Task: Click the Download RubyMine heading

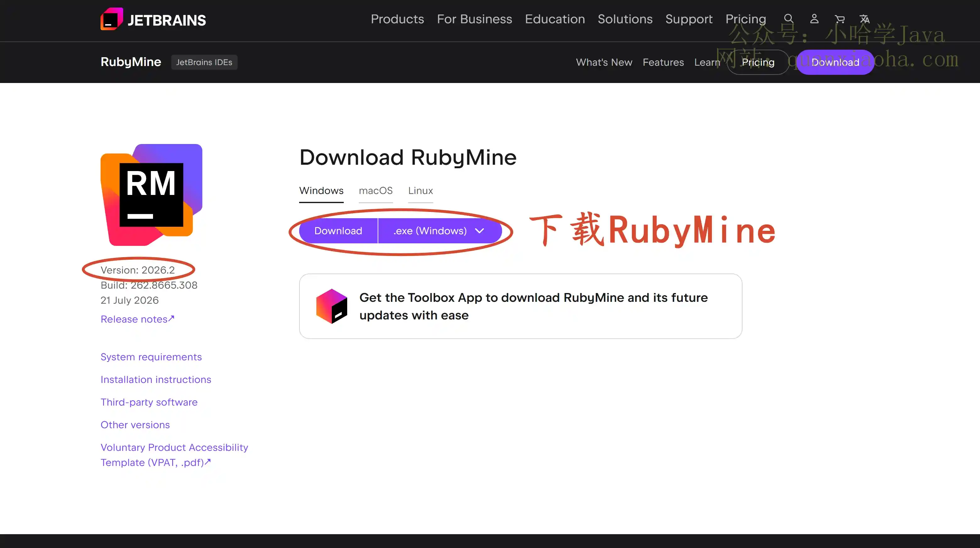Action: coord(408,157)
